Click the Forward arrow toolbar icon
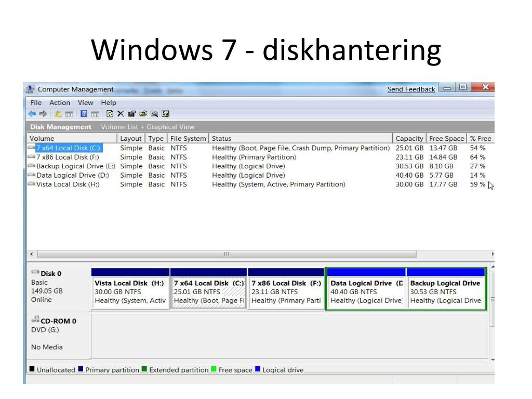 (x=43, y=114)
